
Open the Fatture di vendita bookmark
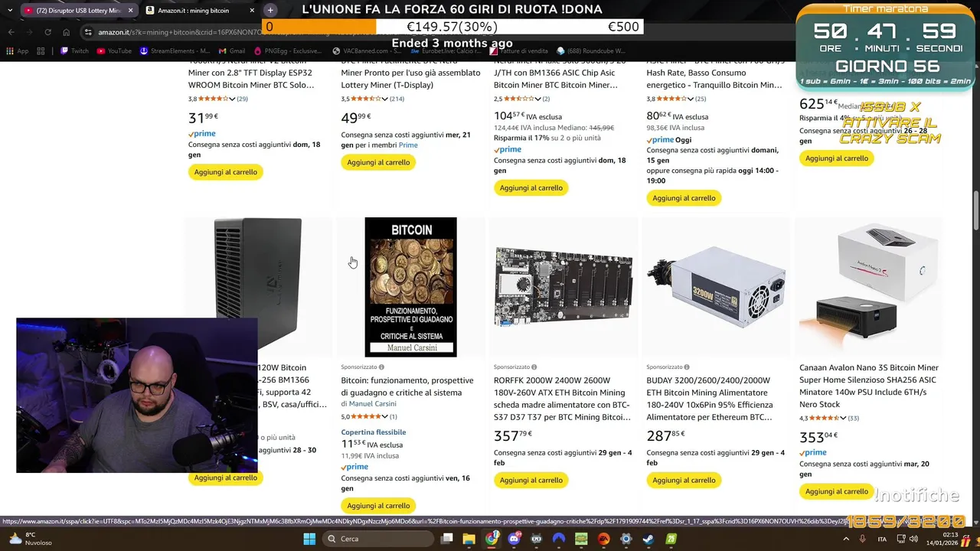point(519,51)
